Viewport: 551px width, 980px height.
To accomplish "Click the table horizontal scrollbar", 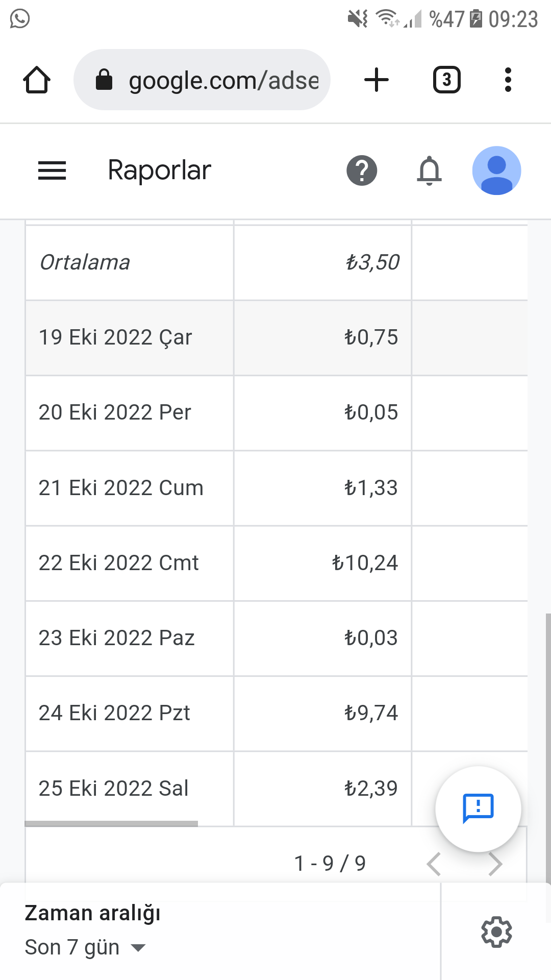I will (111, 823).
